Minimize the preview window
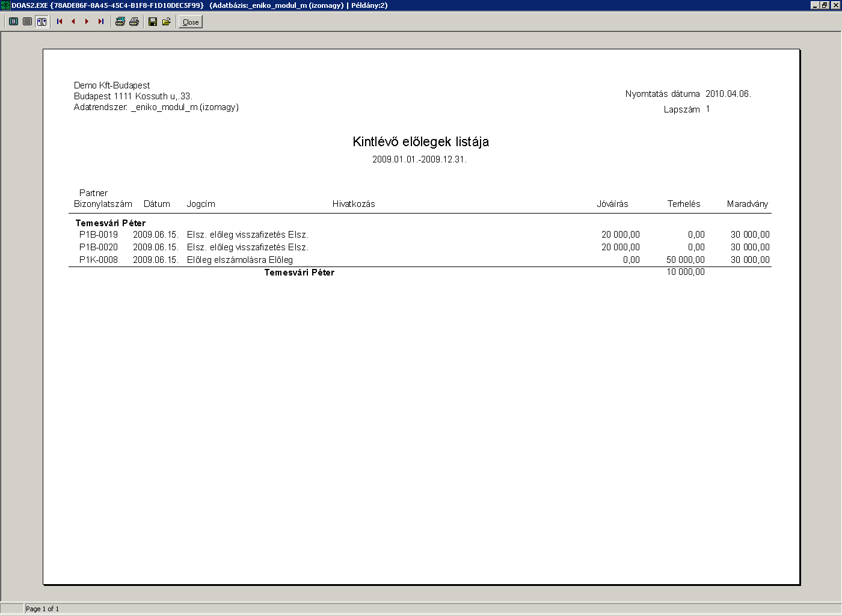The width and height of the screenshot is (842, 616). click(815, 5)
